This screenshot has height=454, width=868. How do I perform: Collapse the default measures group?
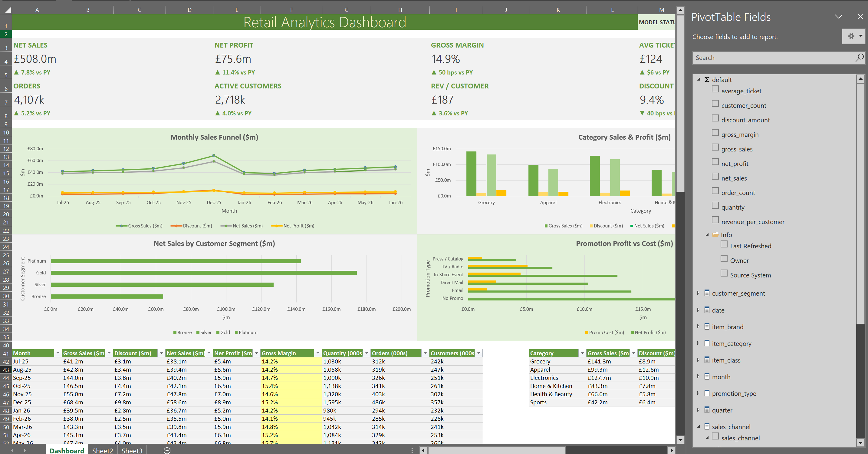pyautogui.click(x=698, y=80)
